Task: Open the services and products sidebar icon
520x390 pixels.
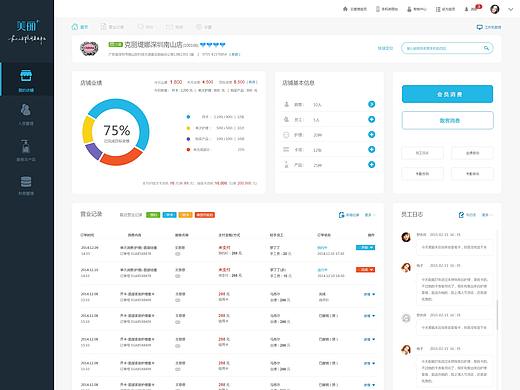Action: [x=26, y=146]
